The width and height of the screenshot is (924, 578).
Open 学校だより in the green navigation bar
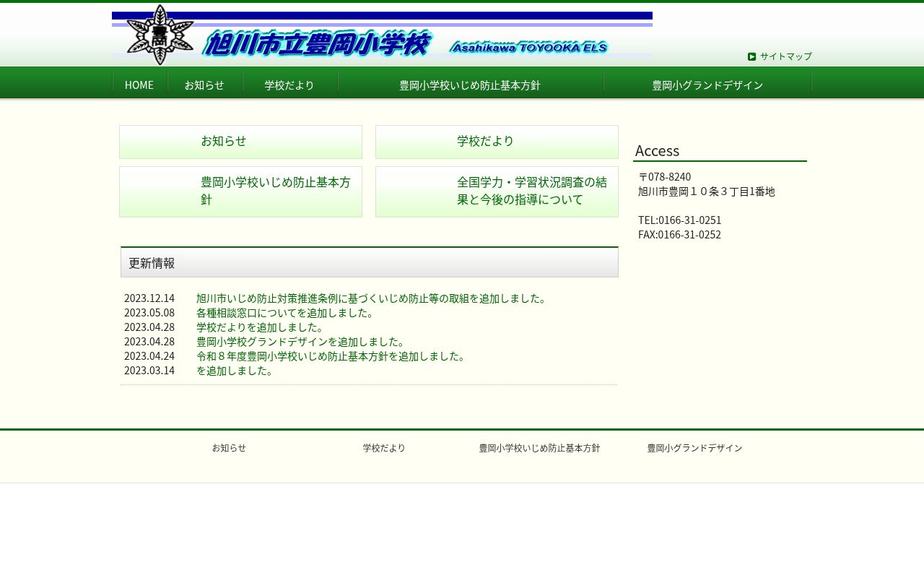coord(289,85)
